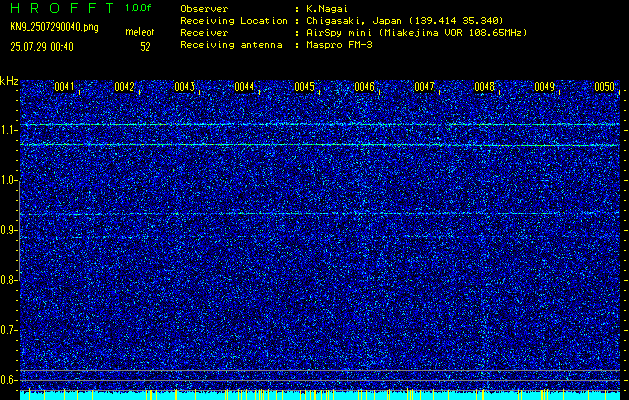Click the HROFFT title text

click(61, 8)
